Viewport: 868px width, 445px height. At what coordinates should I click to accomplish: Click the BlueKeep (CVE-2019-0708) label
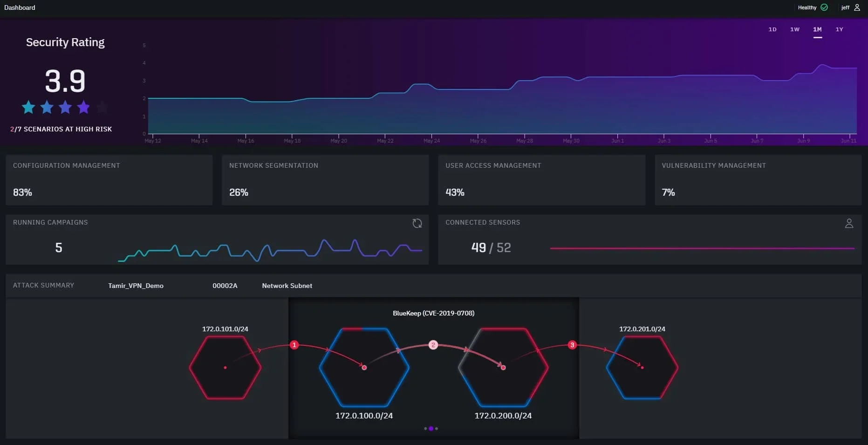click(x=434, y=313)
